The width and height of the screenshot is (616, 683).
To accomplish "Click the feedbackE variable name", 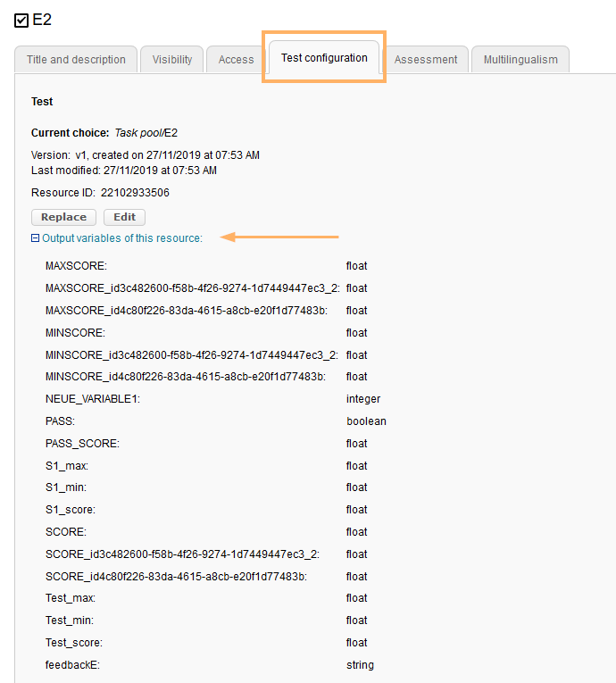I will (71, 665).
